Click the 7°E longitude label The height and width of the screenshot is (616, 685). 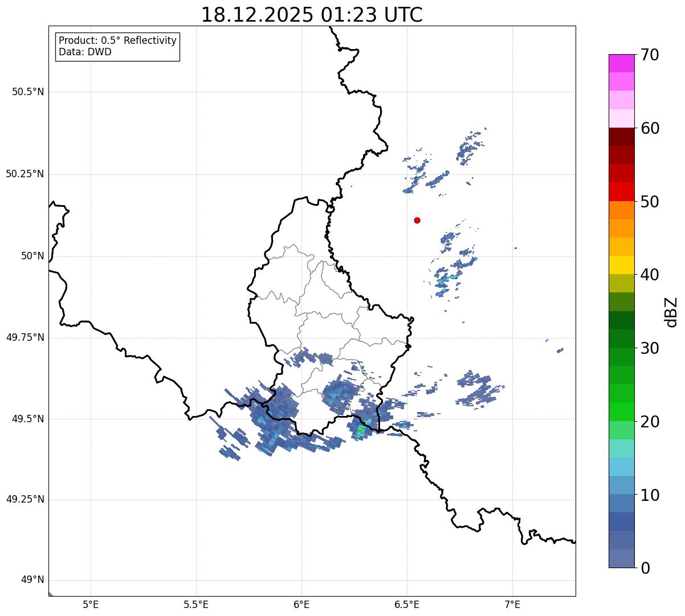(512, 605)
